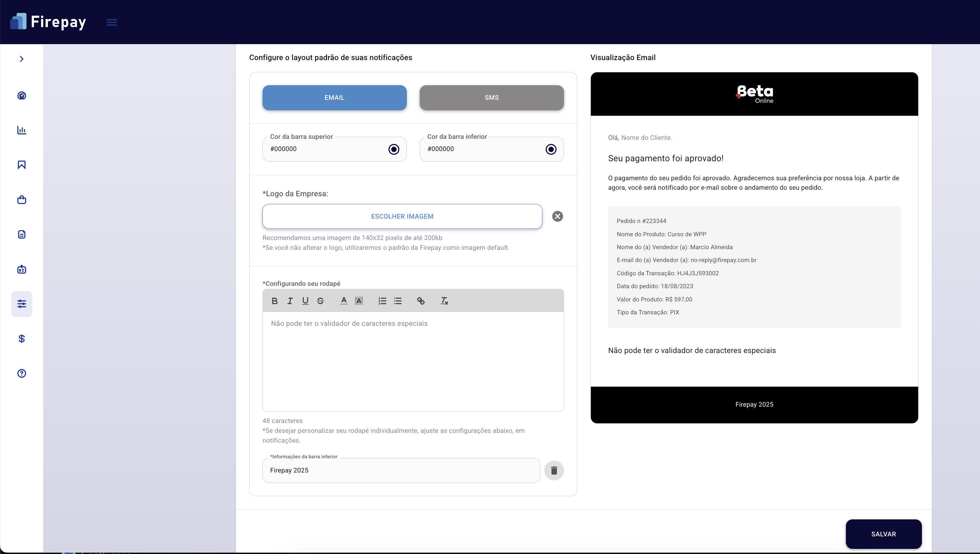
Task: Click the ESCOLHER IMAGEM button
Action: 402,217
